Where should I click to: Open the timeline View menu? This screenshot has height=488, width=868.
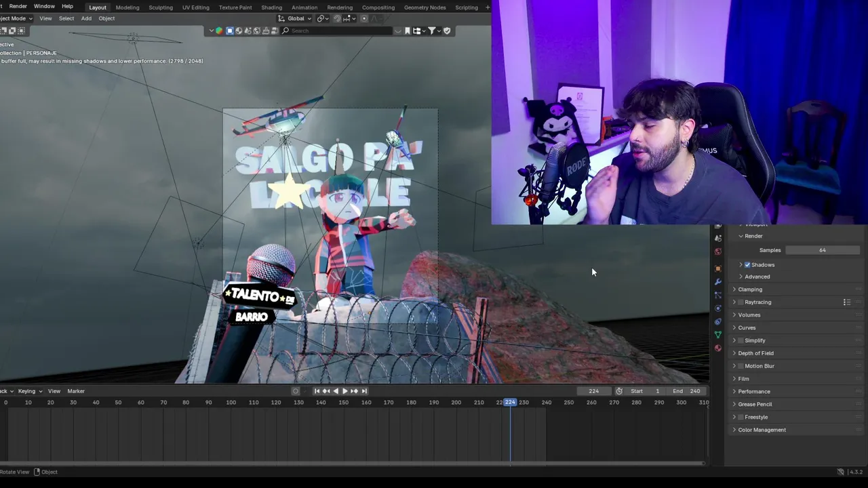(54, 391)
